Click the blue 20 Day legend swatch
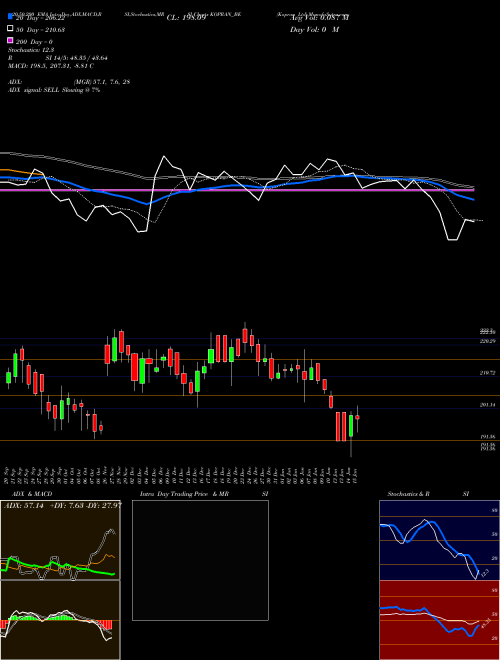The width and height of the screenshot is (500, 660). [10, 16]
